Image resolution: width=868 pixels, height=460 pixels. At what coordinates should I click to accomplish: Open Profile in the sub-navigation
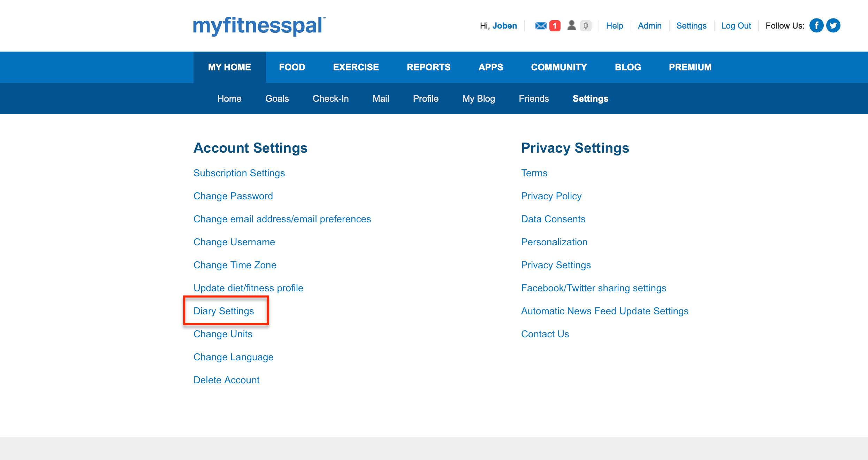pyautogui.click(x=426, y=99)
